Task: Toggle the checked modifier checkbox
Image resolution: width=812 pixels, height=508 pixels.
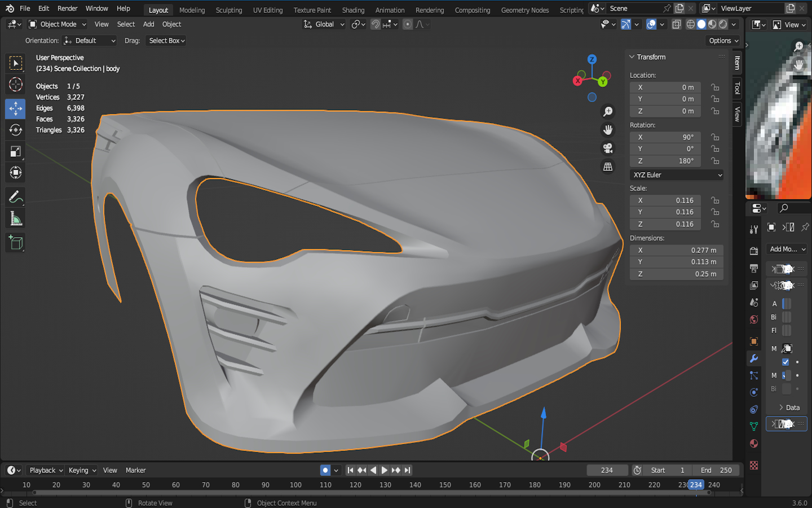Action: pyautogui.click(x=785, y=362)
